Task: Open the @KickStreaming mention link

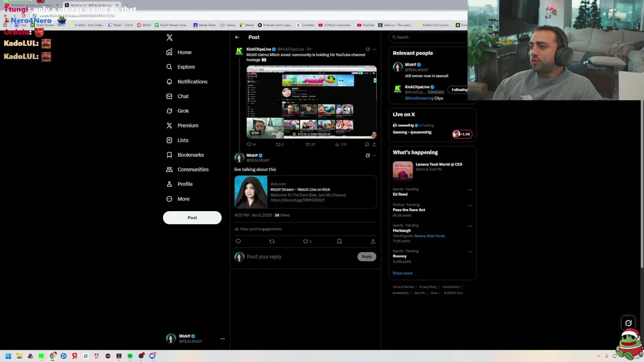Action: coord(419,99)
